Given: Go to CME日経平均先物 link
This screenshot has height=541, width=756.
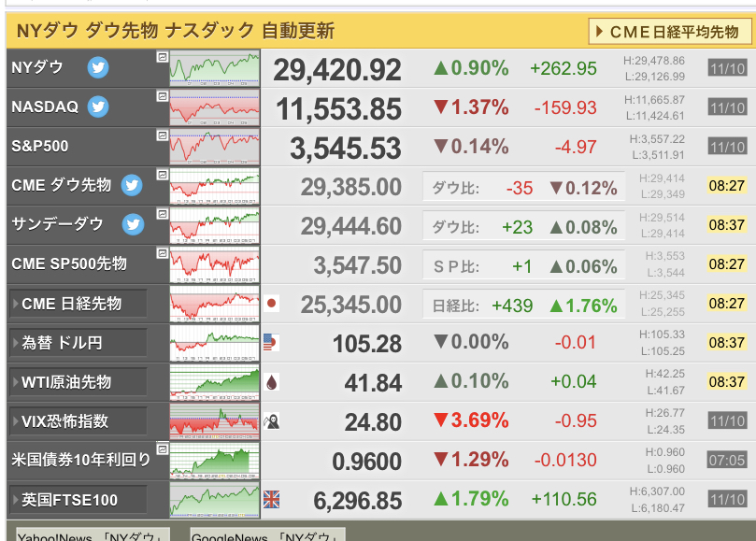Looking at the screenshot, I should click(x=670, y=32).
